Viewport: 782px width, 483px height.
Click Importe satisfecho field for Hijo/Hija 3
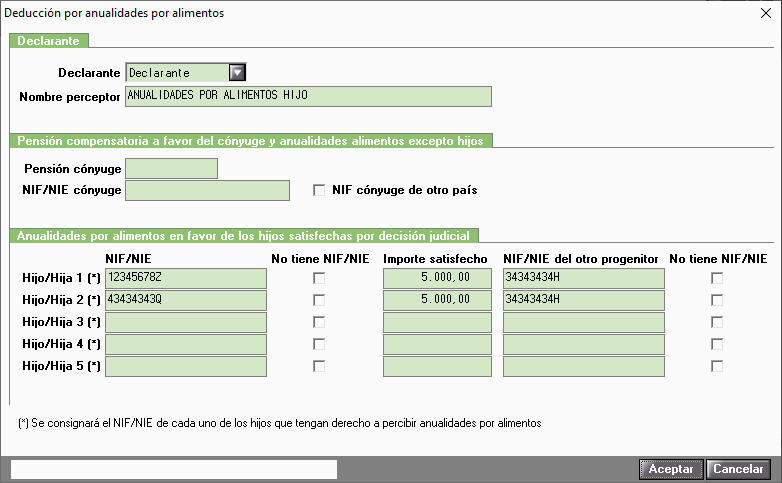point(437,322)
